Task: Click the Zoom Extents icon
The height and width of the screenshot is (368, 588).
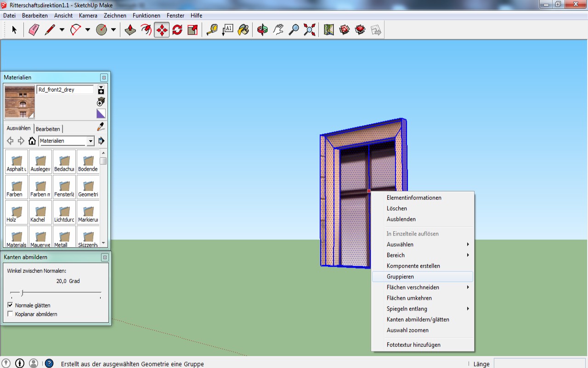Action: (310, 30)
